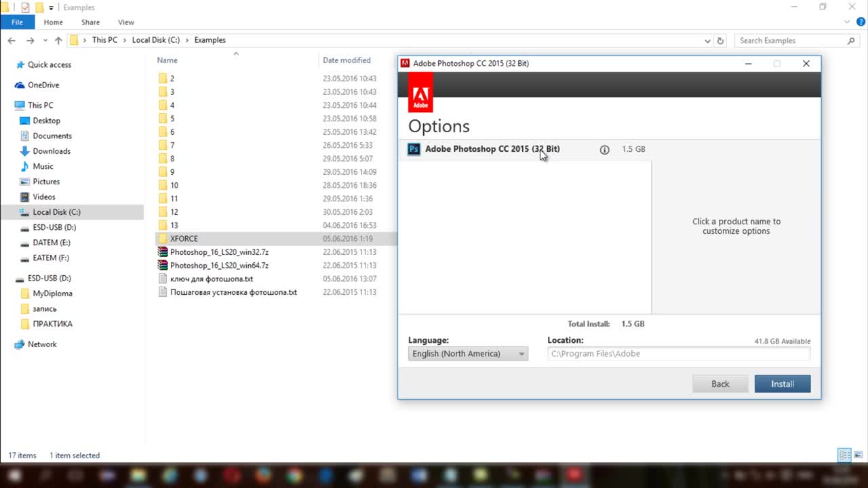Click the Back button in installer
The width and height of the screenshot is (868, 488).
tap(720, 384)
